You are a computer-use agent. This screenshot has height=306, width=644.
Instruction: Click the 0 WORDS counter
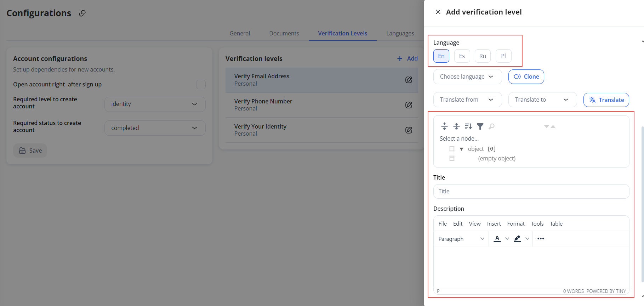[x=573, y=291]
